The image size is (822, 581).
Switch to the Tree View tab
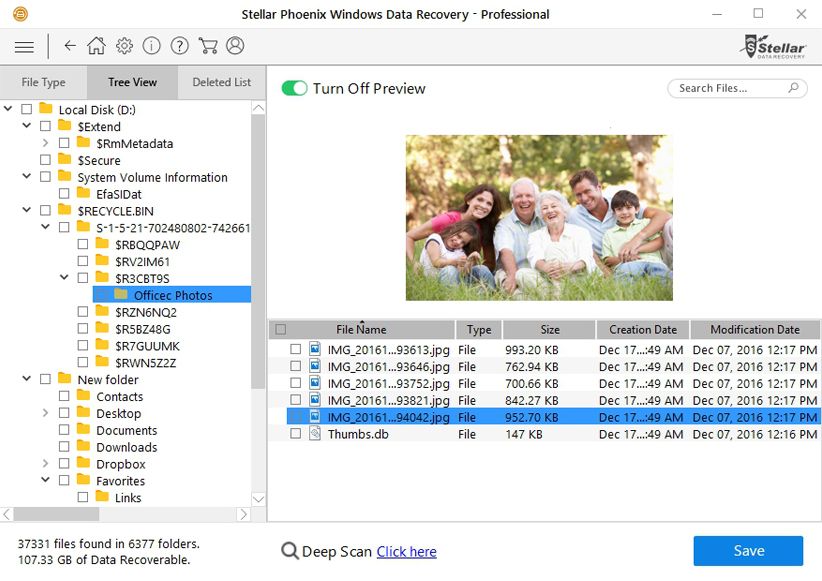(x=133, y=82)
